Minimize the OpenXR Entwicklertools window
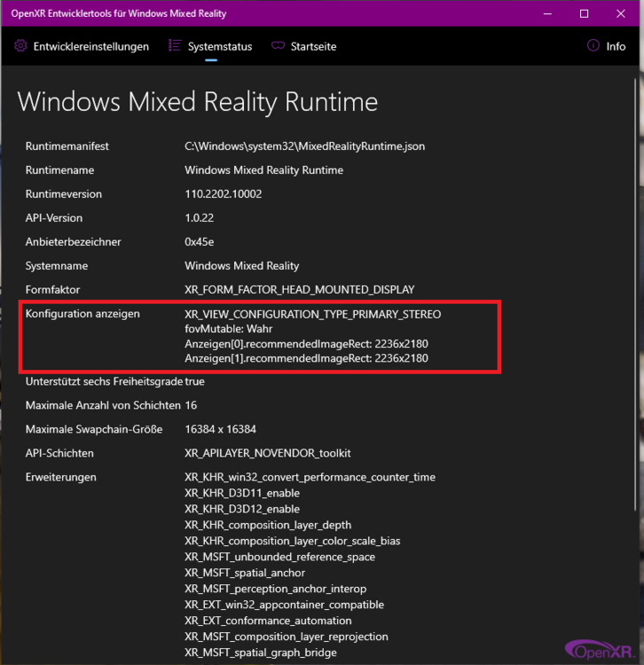This screenshot has width=644, height=665. [547, 13]
